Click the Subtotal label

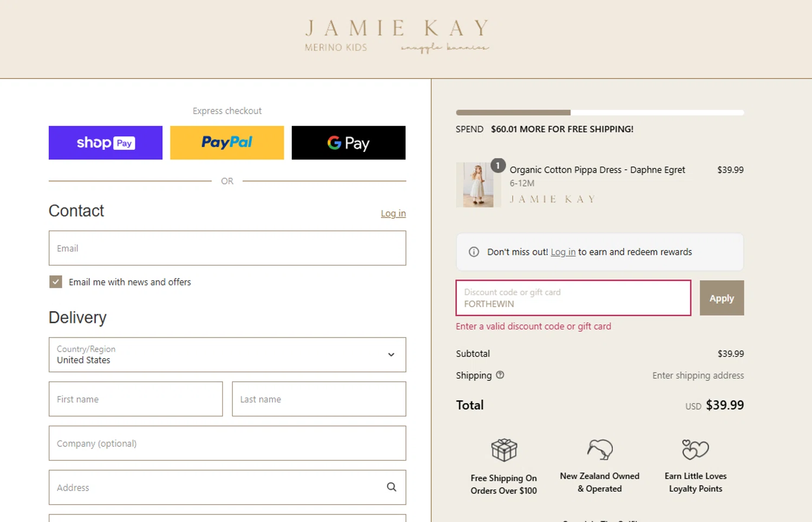click(x=473, y=354)
